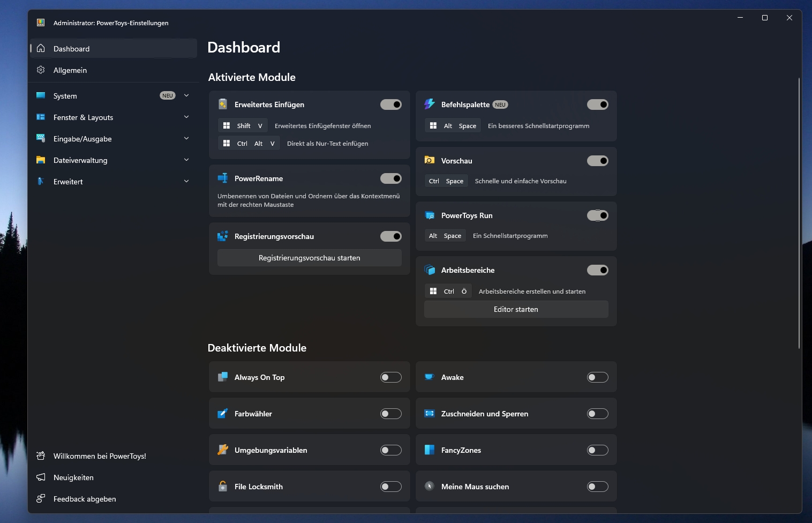Screen dimensions: 812x523
Task: Turn off the Arbeitsbereiche toggle
Action: tap(598, 270)
